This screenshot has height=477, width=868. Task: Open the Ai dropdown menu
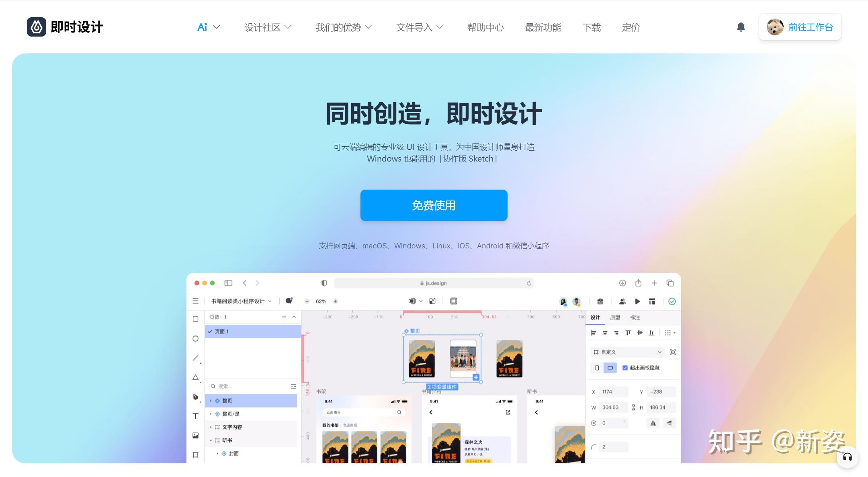coord(209,27)
